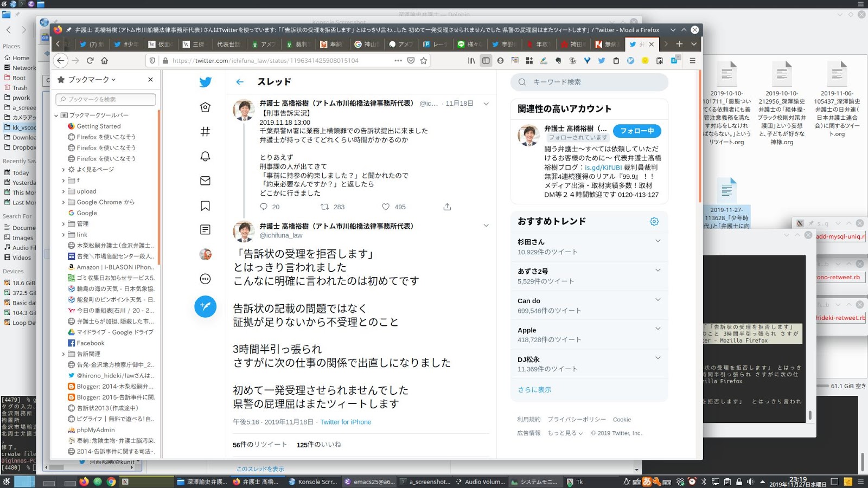Open page actions three-dots in URL bar

(398, 61)
